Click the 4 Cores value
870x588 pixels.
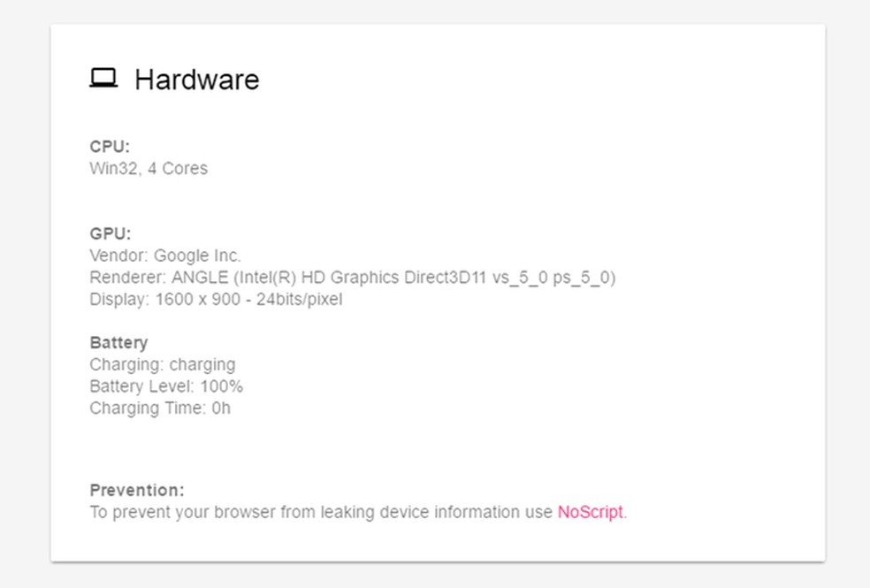[x=178, y=168]
